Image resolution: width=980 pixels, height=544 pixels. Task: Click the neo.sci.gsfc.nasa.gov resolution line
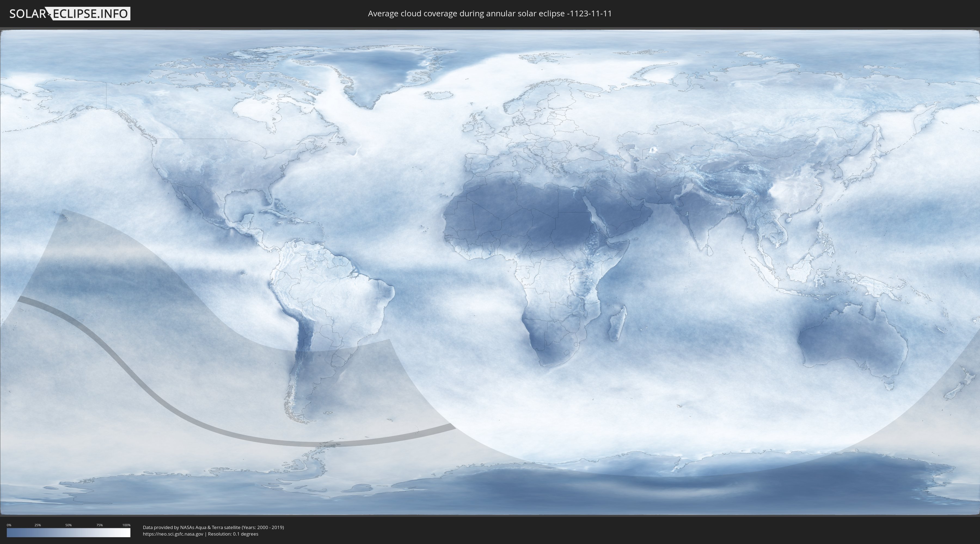pos(200,534)
